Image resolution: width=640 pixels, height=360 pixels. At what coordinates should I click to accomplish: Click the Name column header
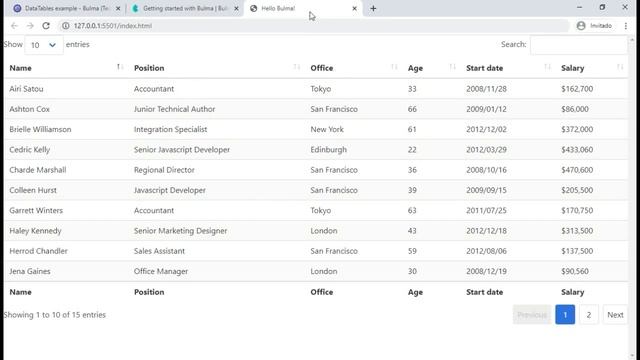[x=20, y=68]
